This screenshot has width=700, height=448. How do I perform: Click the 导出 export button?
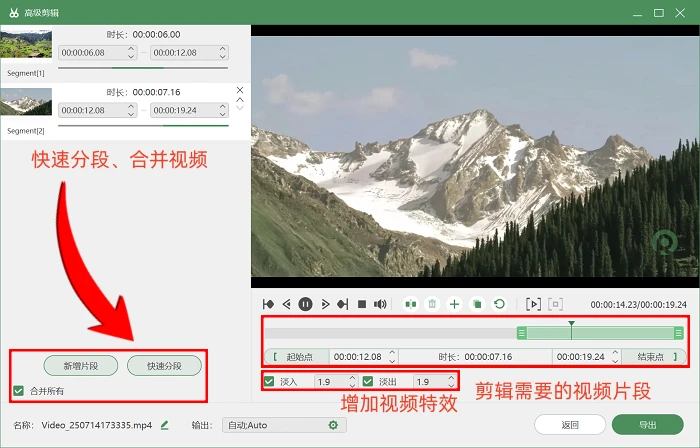(x=648, y=425)
